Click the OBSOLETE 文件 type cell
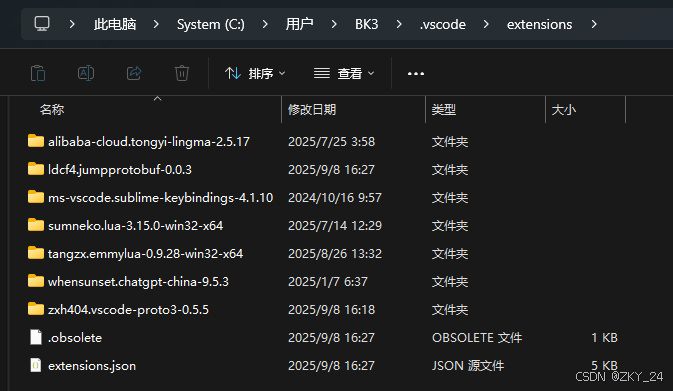This screenshot has height=391, width=673. pyautogui.click(x=477, y=338)
